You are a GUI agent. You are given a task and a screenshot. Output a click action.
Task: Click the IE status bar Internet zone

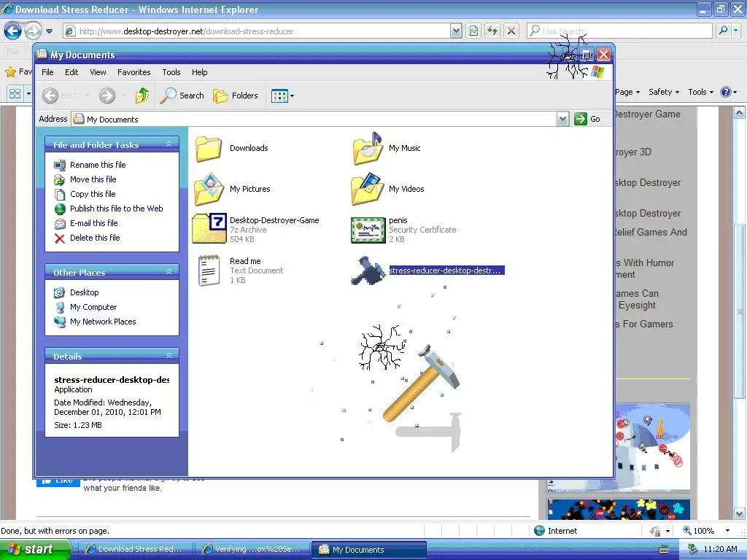[556, 531]
